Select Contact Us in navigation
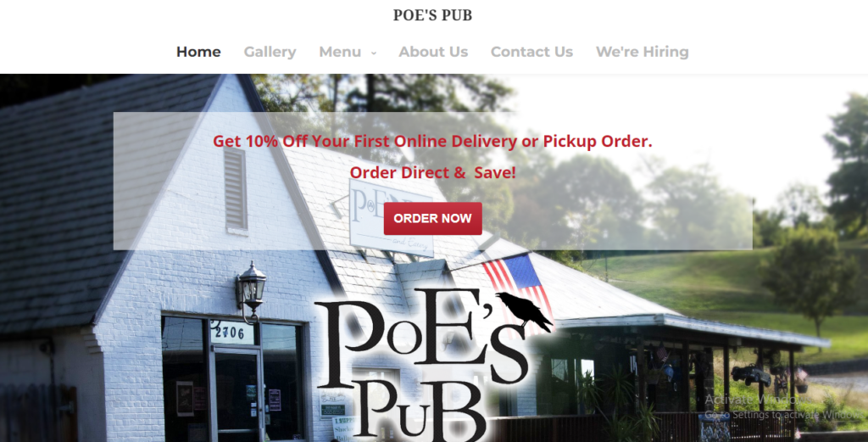868x442 pixels. [x=531, y=52]
